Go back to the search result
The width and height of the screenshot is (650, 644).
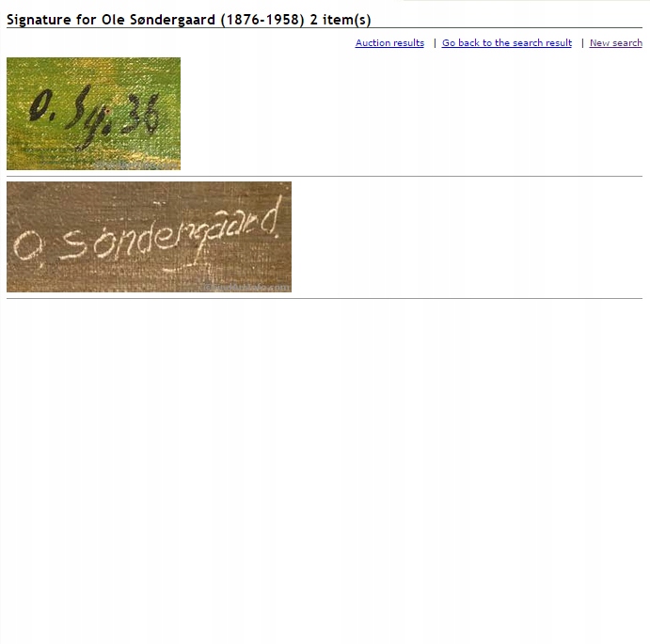[x=507, y=43]
